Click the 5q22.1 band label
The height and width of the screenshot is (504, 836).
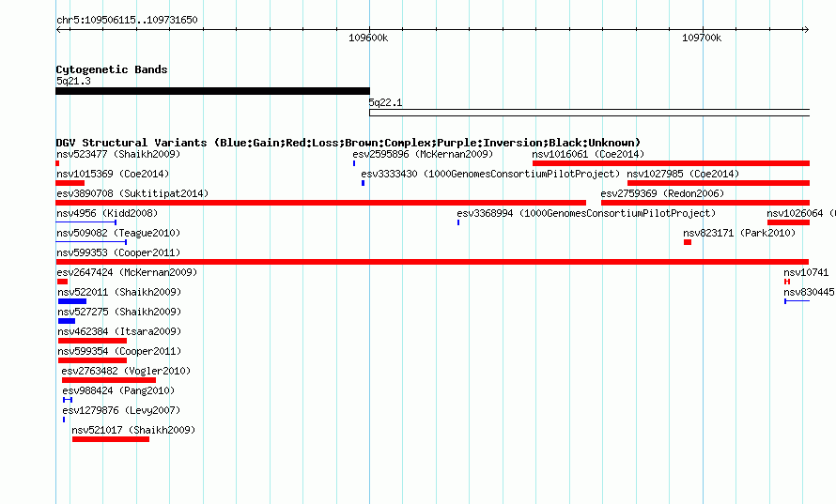click(385, 103)
